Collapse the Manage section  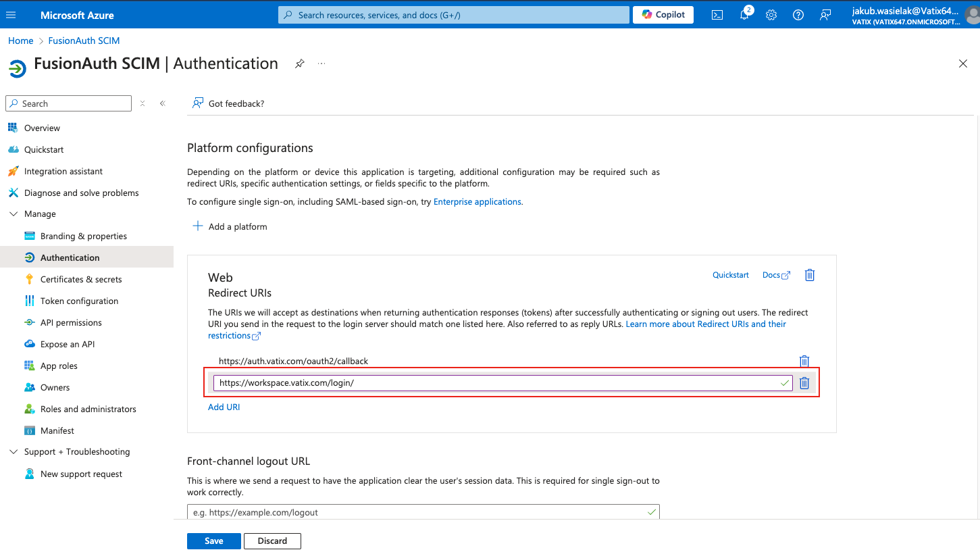tap(14, 214)
